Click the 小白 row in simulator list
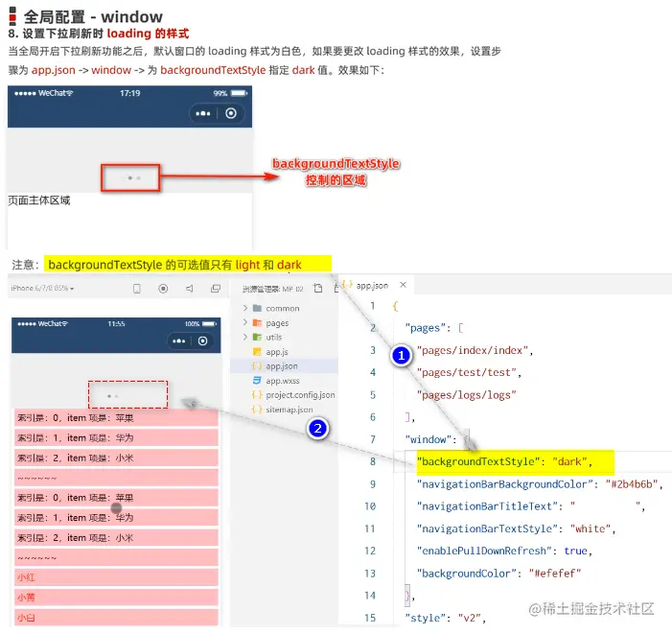The height and width of the screenshot is (634, 672). pyautogui.click(x=116, y=618)
